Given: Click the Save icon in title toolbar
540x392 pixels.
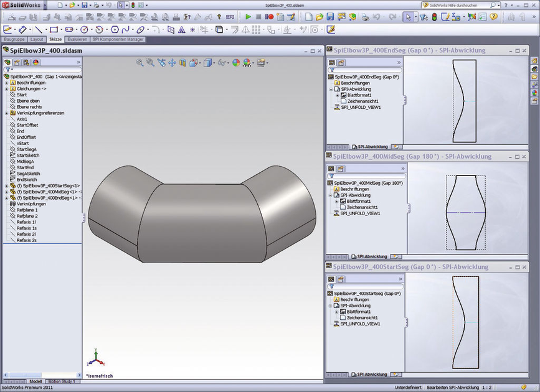Looking at the screenshot, I should [x=84, y=5].
